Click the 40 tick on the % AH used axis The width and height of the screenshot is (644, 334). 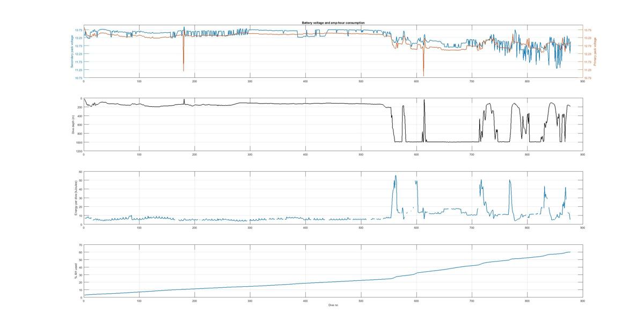[80, 267]
